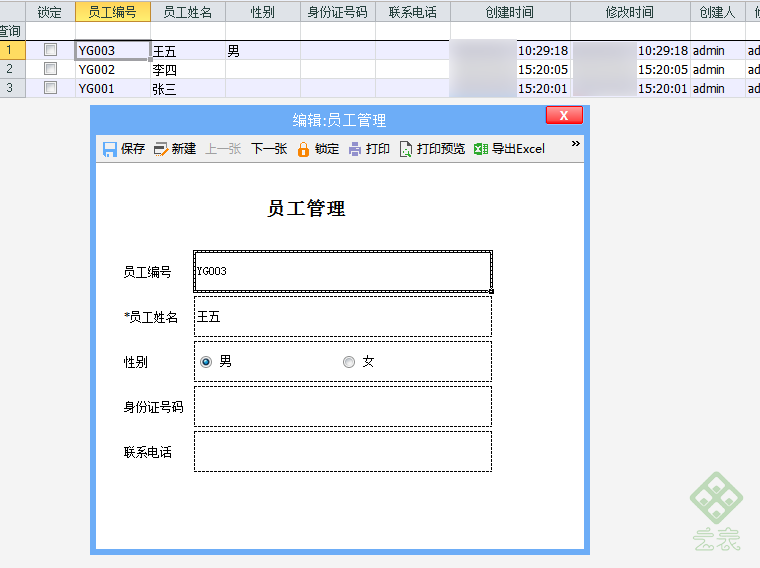This screenshot has height=568, width=760.
Task: Expand toolbar overflow chevron »
Action: click(x=575, y=143)
